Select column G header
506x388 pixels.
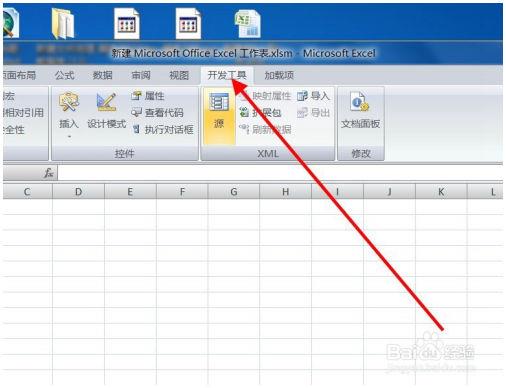(234, 192)
